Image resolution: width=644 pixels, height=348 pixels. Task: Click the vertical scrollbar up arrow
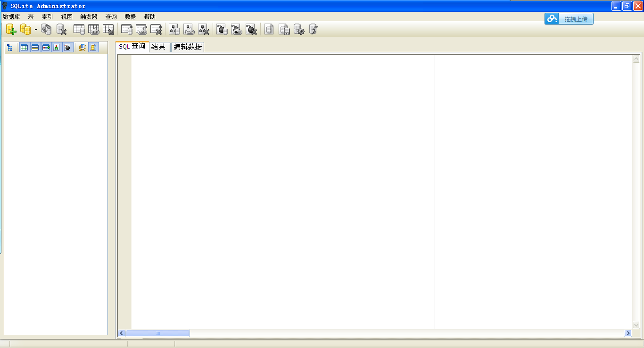(636, 59)
